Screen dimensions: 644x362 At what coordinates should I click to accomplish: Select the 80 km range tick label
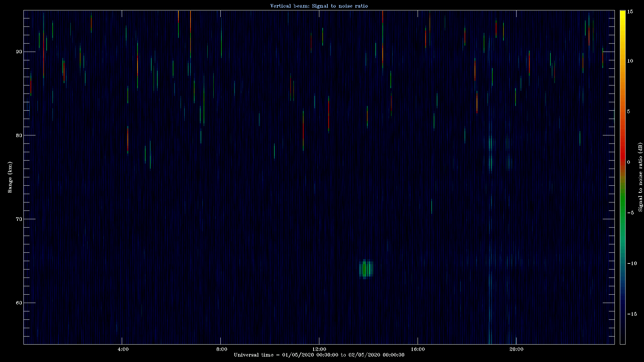pyautogui.click(x=19, y=135)
